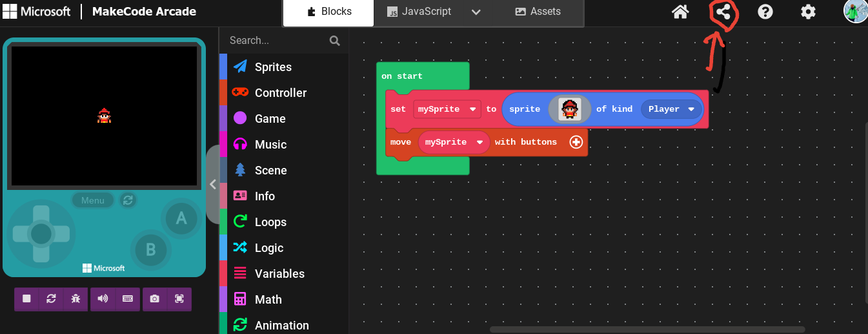Open the user profile avatar

(855, 11)
